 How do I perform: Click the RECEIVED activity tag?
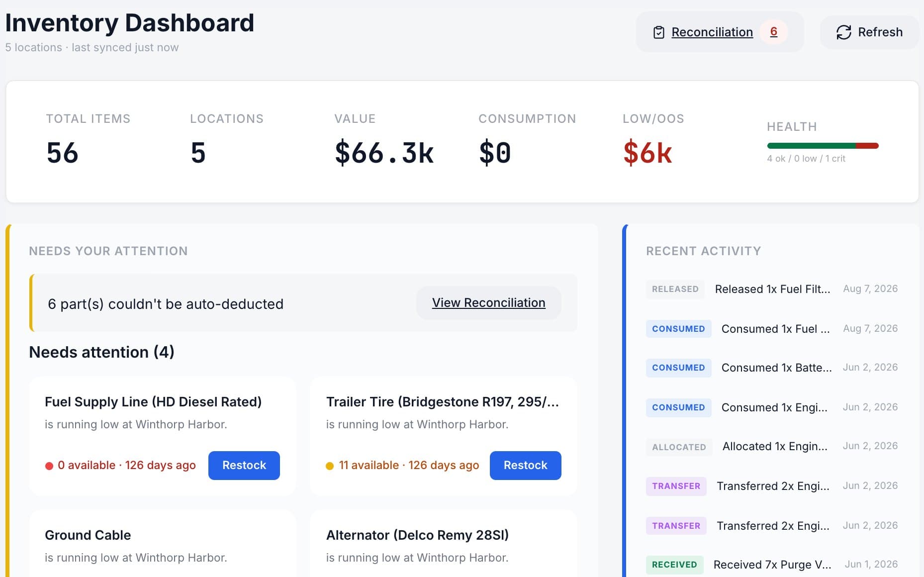point(674,565)
